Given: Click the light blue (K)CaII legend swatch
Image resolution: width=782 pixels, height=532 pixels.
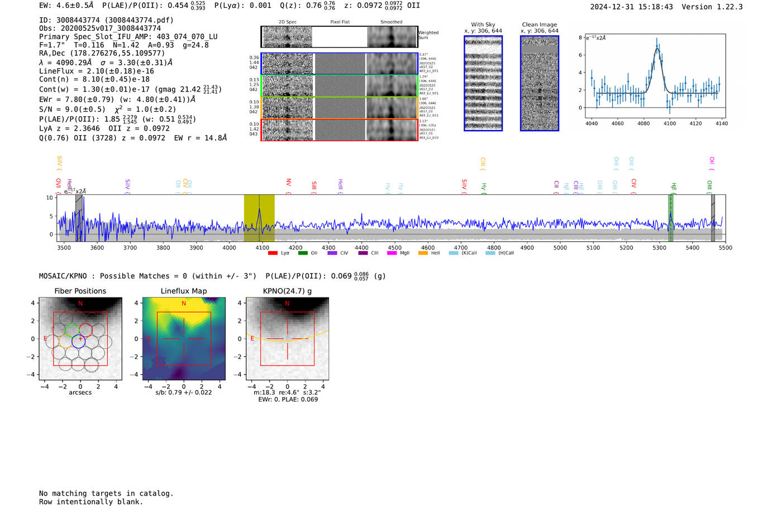Looking at the screenshot, I should tap(454, 253).
